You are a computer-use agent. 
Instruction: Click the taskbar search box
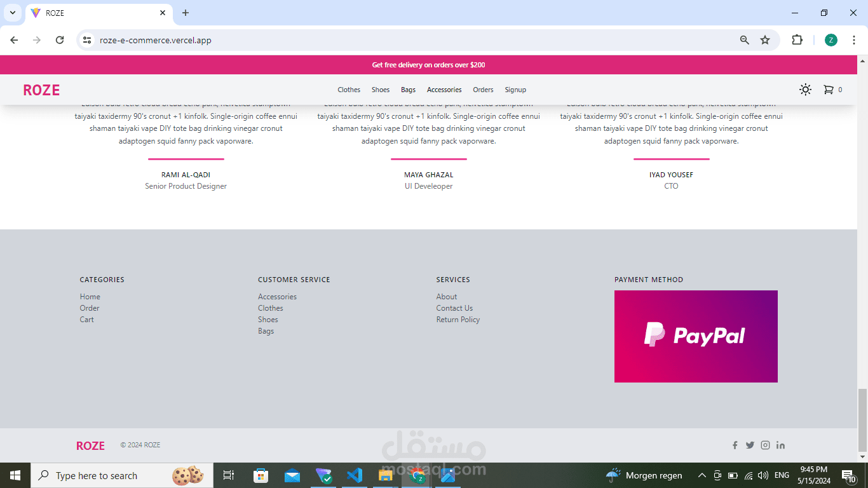click(x=122, y=475)
